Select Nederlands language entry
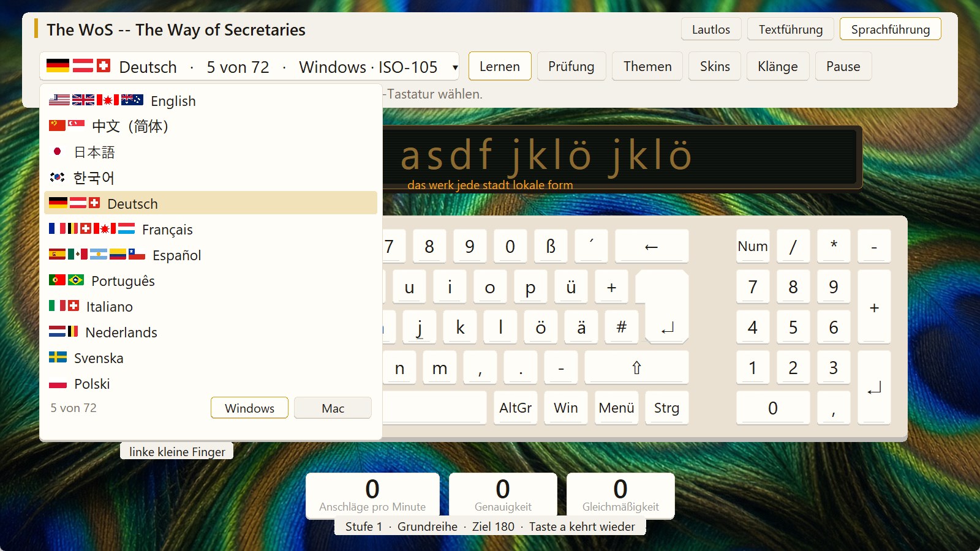980x551 pixels. point(210,332)
